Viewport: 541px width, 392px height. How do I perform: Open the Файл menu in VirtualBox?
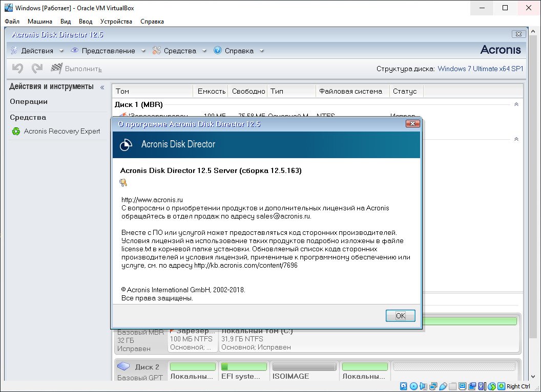click(x=12, y=21)
